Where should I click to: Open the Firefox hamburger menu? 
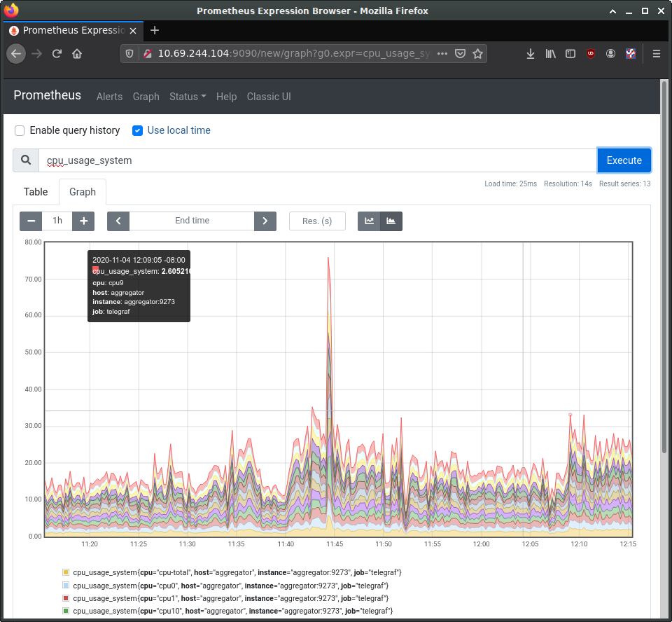click(656, 54)
